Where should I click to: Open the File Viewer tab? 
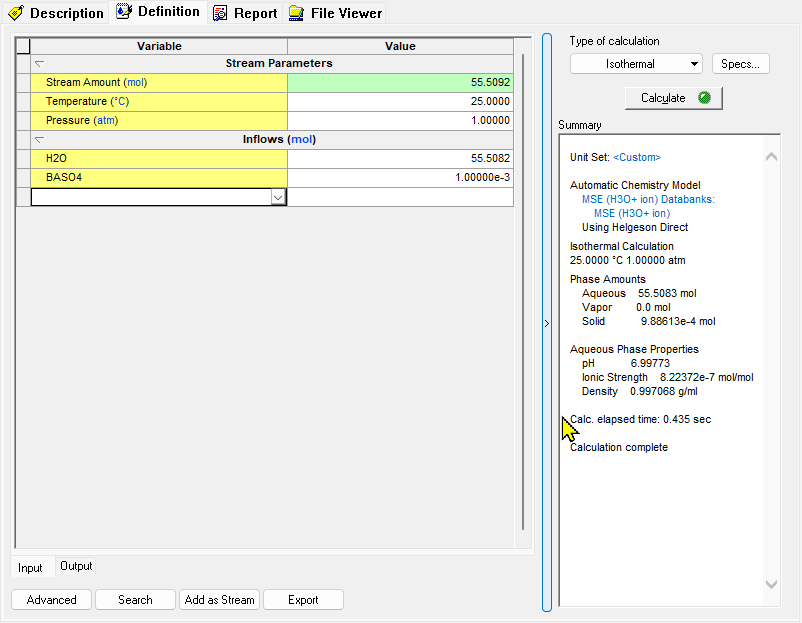pos(336,13)
